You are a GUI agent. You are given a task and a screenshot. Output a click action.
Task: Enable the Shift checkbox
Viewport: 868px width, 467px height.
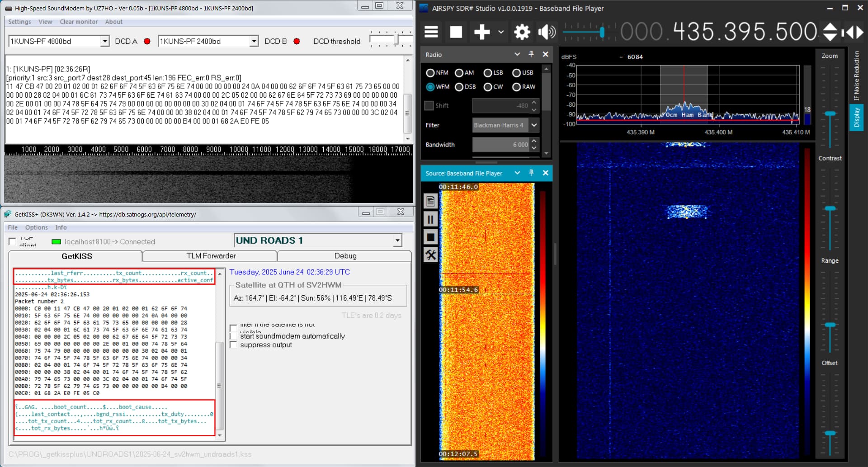[x=429, y=106]
